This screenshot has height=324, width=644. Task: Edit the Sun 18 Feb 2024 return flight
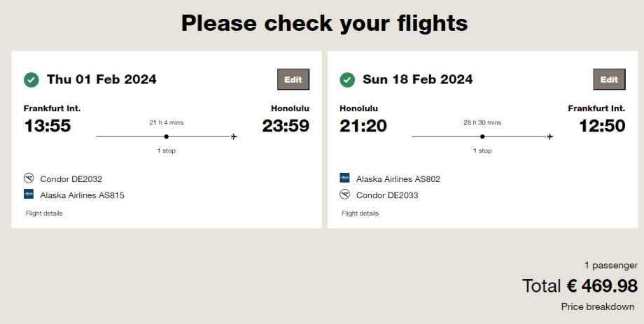click(609, 80)
